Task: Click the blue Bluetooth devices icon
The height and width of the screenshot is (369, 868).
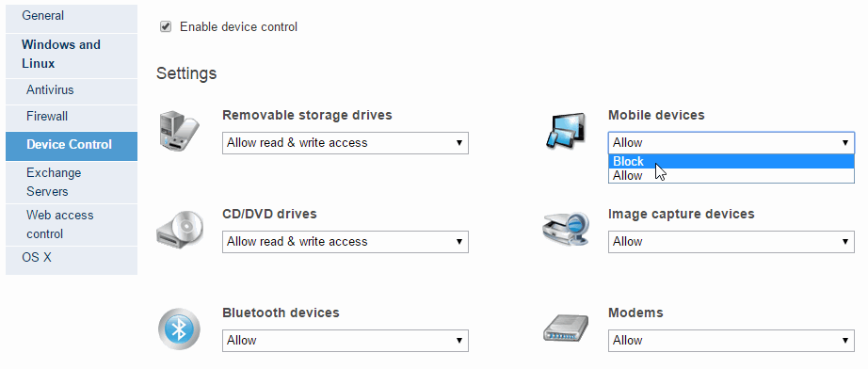Action: coord(179,329)
